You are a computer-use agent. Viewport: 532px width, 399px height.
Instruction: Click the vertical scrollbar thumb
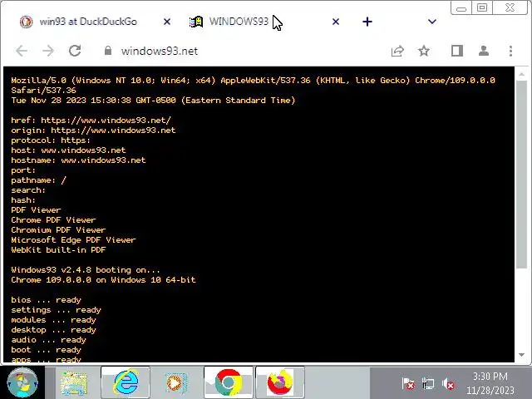click(522, 175)
